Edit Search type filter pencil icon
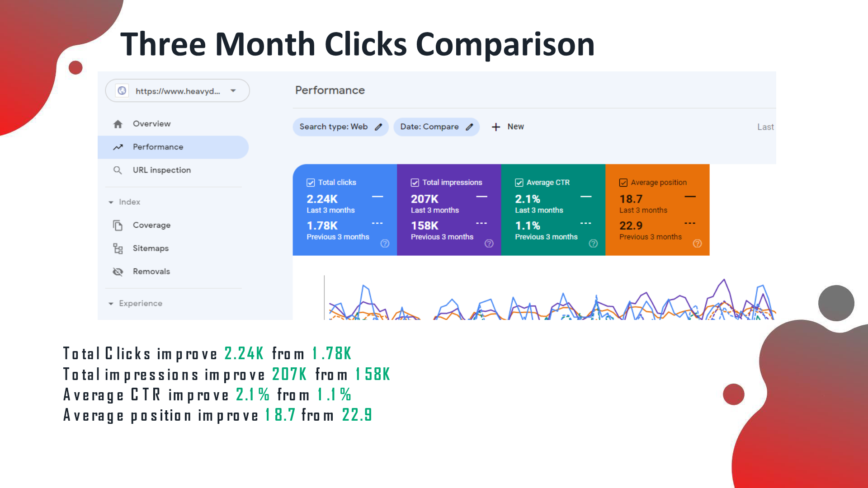This screenshot has height=488, width=868. point(378,127)
